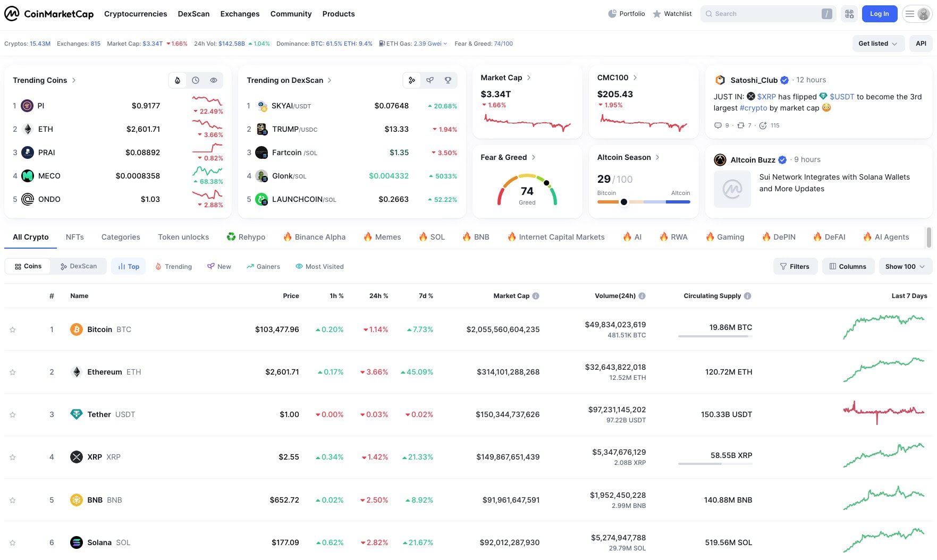Open the Filters button
Image resolution: width=937 pixels, height=560 pixels.
[795, 267]
